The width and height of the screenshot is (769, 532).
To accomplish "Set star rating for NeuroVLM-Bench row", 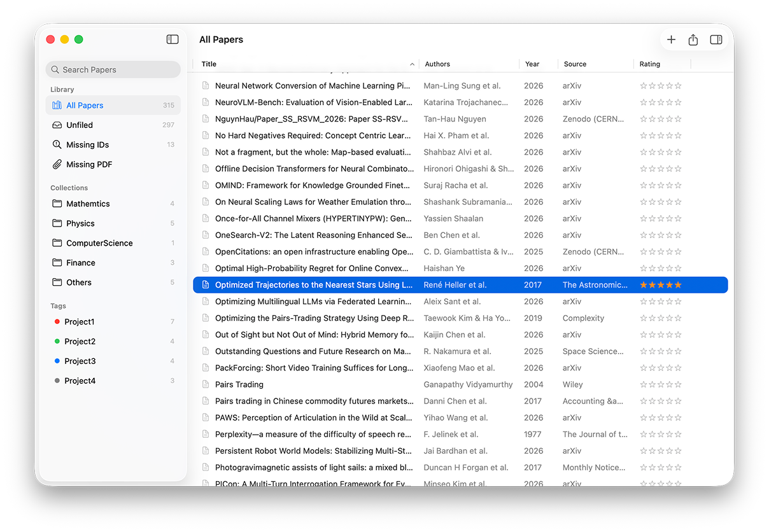I will coord(661,102).
